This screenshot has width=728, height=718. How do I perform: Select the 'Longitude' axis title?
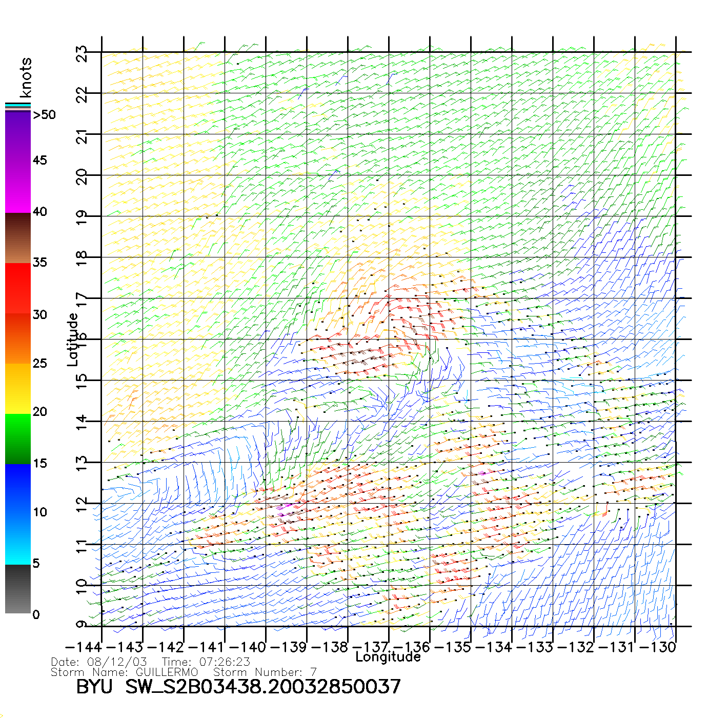point(388,657)
